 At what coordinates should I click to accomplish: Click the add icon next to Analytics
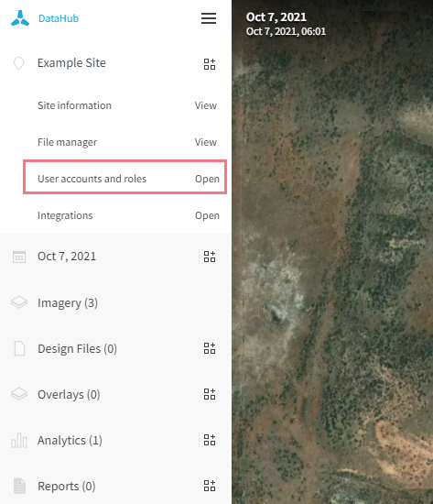click(x=210, y=440)
